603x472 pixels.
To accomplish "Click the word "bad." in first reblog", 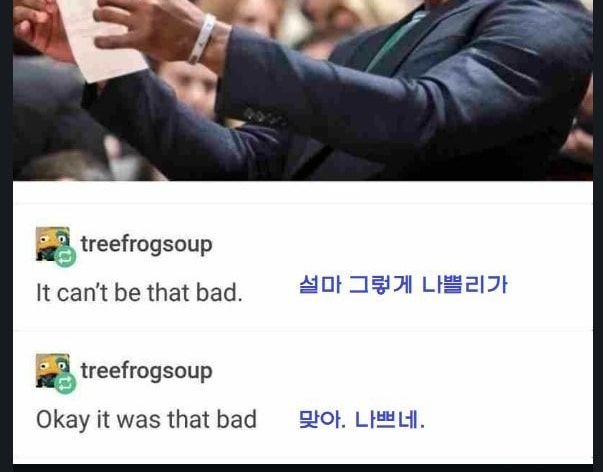I will point(219,293).
